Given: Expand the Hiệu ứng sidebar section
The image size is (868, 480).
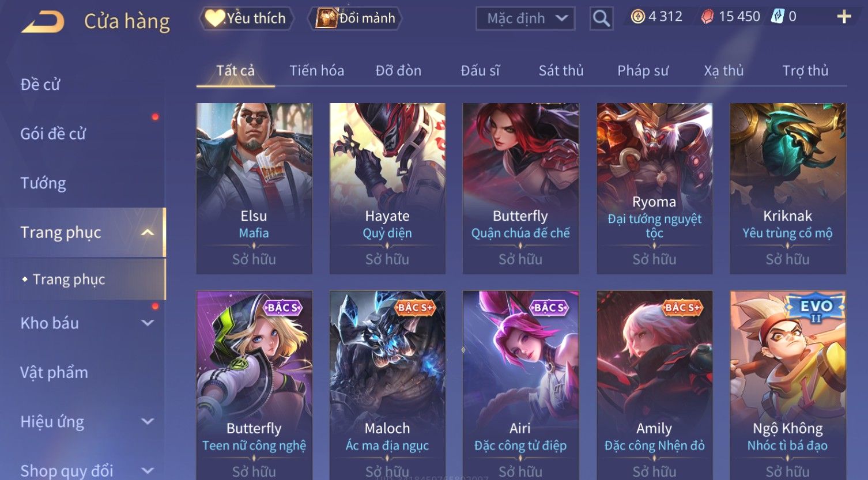Looking at the screenshot, I should 148,422.
